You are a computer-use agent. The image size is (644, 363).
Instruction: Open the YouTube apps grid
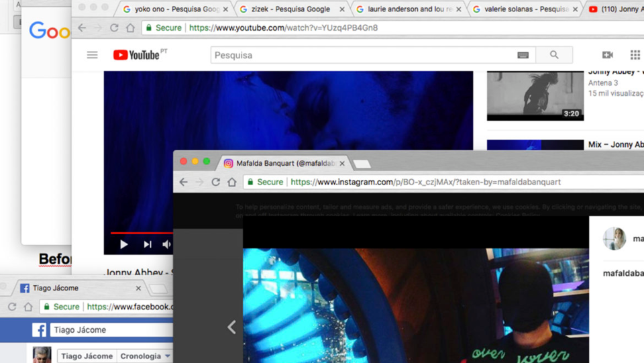pyautogui.click(x=635, y=55)
